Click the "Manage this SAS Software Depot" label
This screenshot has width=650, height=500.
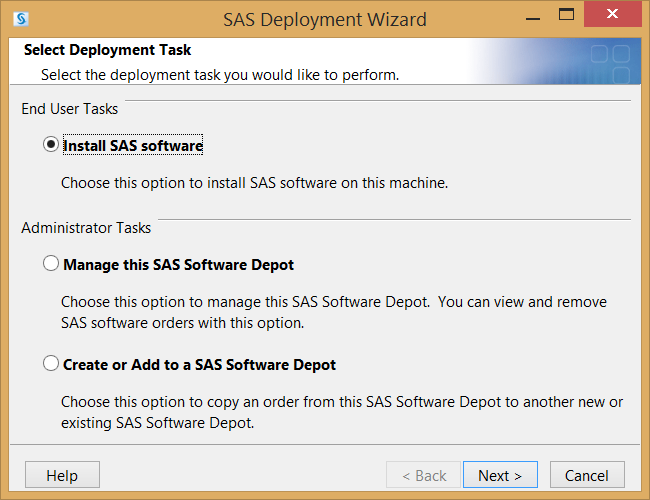[x=179, y=265]
